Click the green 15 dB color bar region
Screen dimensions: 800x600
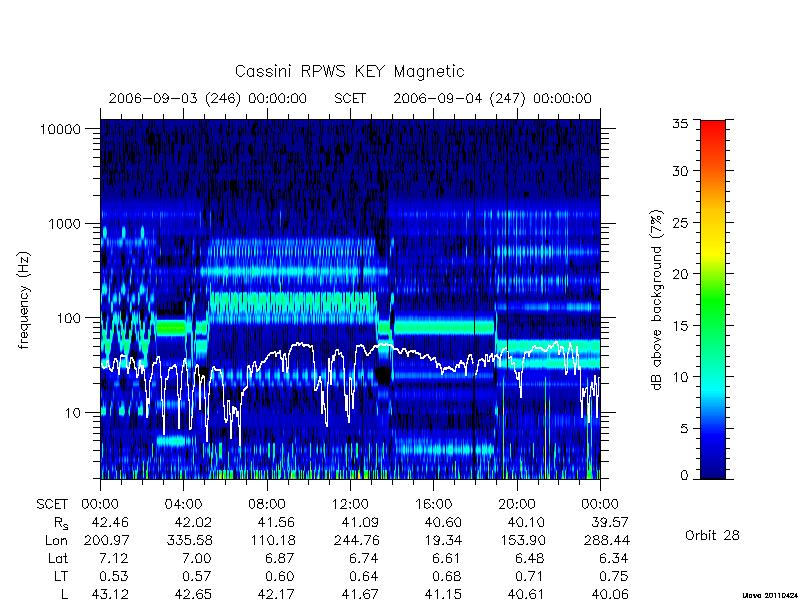[x=713, y=325]
